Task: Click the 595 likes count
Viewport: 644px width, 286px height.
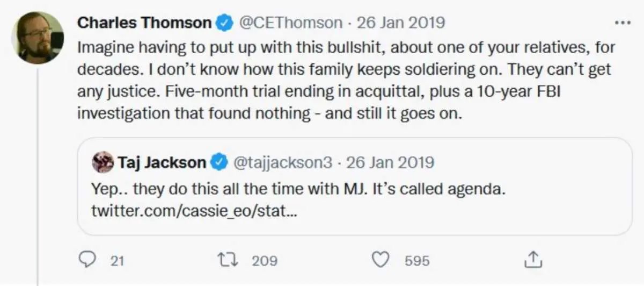Action: tap(417, 261)
